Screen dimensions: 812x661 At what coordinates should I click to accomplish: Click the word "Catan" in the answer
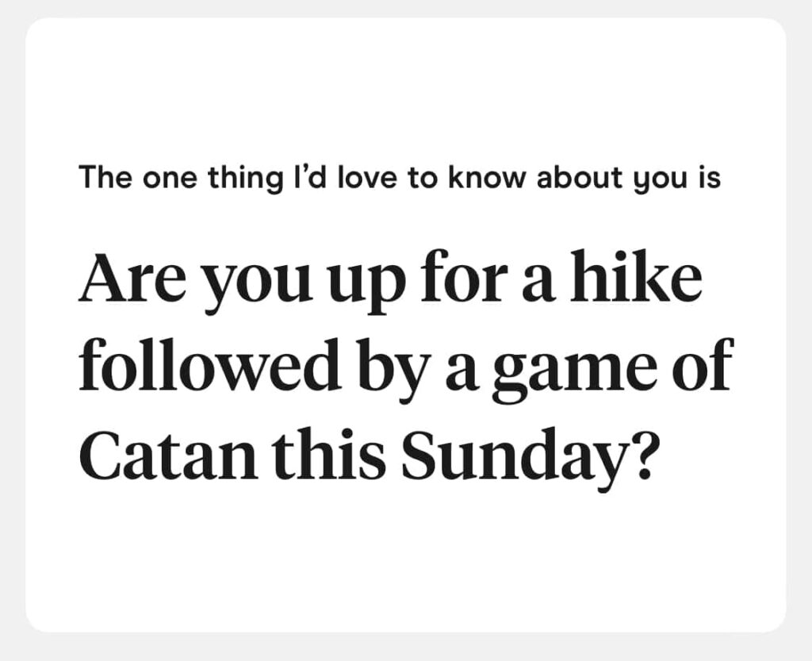(x=146, y=455)
